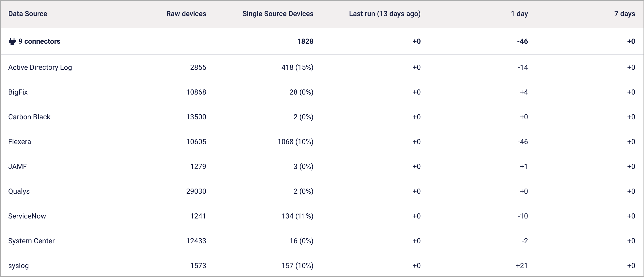
Task: Select the 9 connectors summary label
Action: pyautogui.click(x=39, y=41)
